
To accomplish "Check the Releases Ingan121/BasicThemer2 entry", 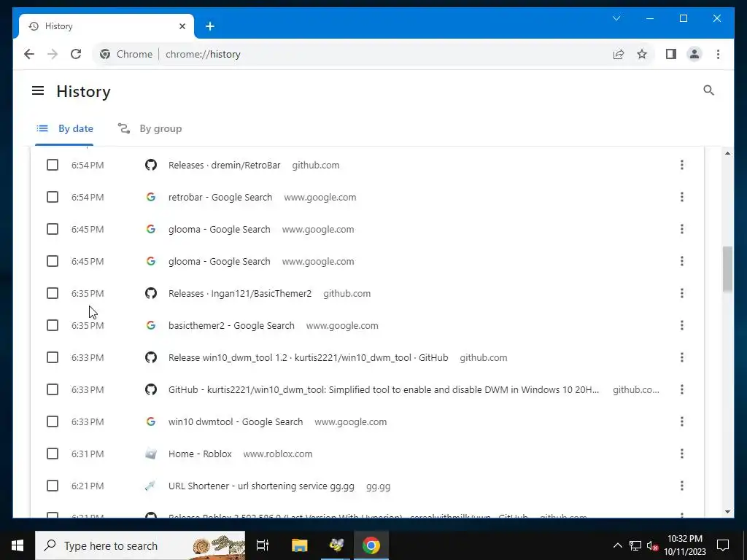I will 53,293.
